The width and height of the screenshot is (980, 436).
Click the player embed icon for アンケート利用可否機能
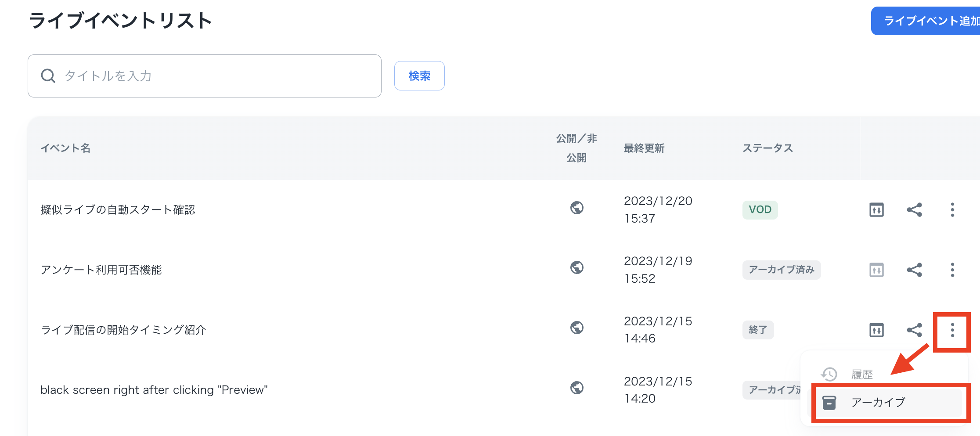click(876, 270)
